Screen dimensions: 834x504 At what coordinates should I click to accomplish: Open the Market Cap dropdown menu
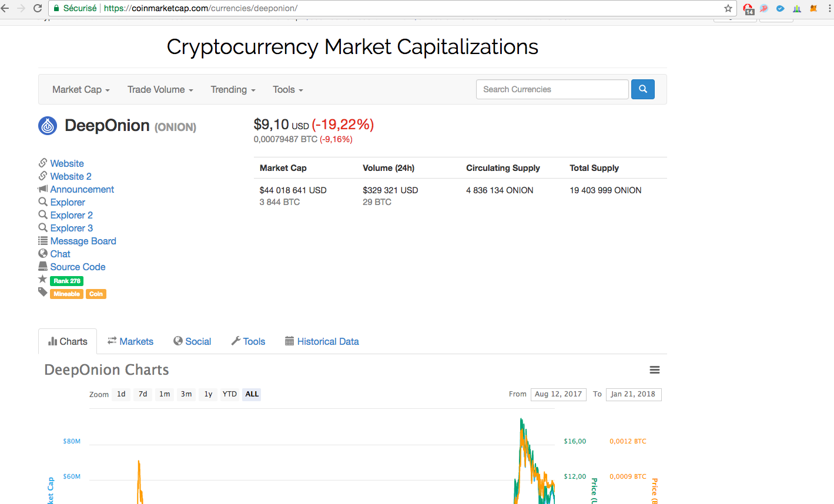(x=81, y=89)
